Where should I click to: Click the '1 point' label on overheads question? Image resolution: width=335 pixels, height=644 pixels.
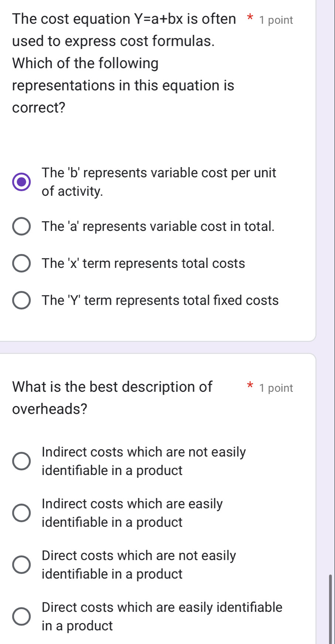(276, 388)
